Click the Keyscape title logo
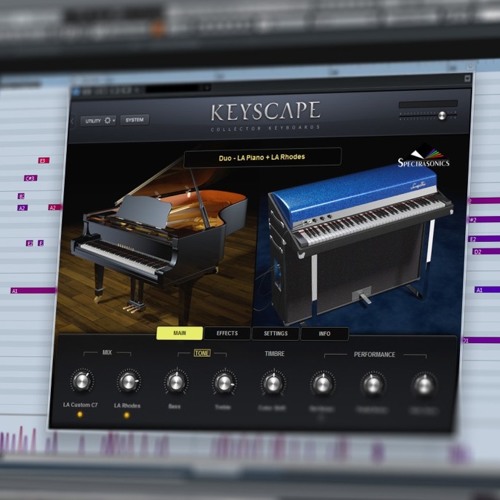Screen dimensions: 500x500 click(x=266, y=112)
